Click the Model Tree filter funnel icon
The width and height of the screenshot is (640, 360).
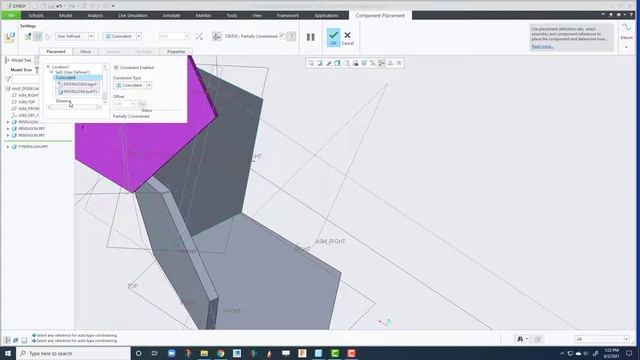(x=8, y=79)
